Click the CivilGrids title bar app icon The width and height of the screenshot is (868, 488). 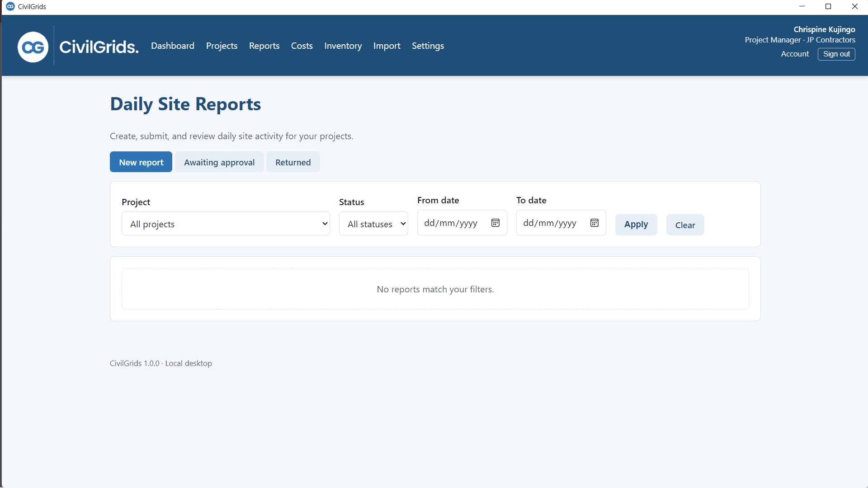coord(10,6)
